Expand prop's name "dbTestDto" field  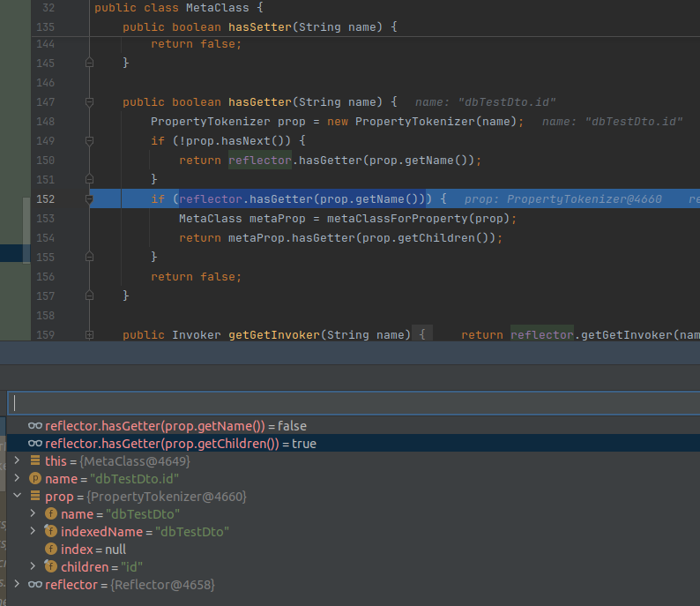click(x=33, y=513)
